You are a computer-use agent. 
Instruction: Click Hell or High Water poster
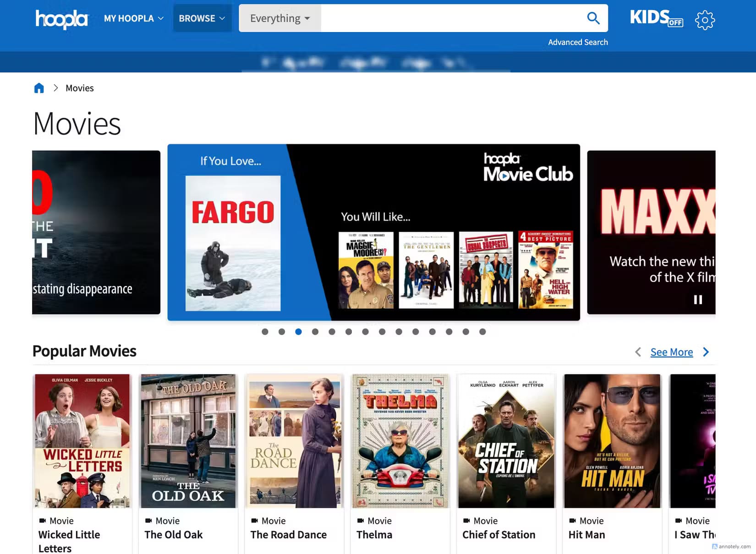546,270
